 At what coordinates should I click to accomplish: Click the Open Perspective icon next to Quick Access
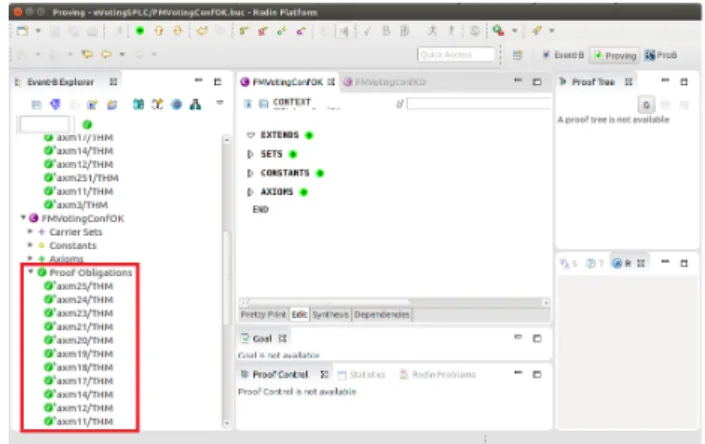[518, 55]
